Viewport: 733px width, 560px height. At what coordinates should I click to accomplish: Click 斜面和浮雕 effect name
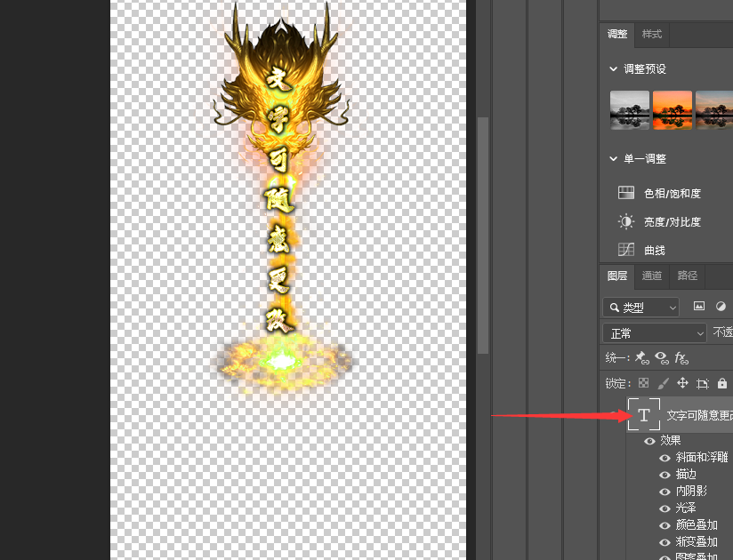(x=702, y=457)
